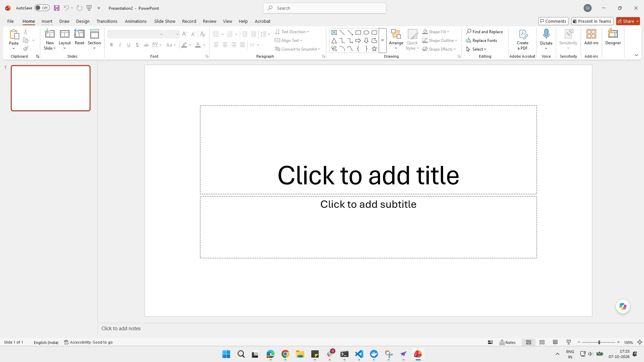Start slide show from status bar icon
644x362 pixels.
569,342
